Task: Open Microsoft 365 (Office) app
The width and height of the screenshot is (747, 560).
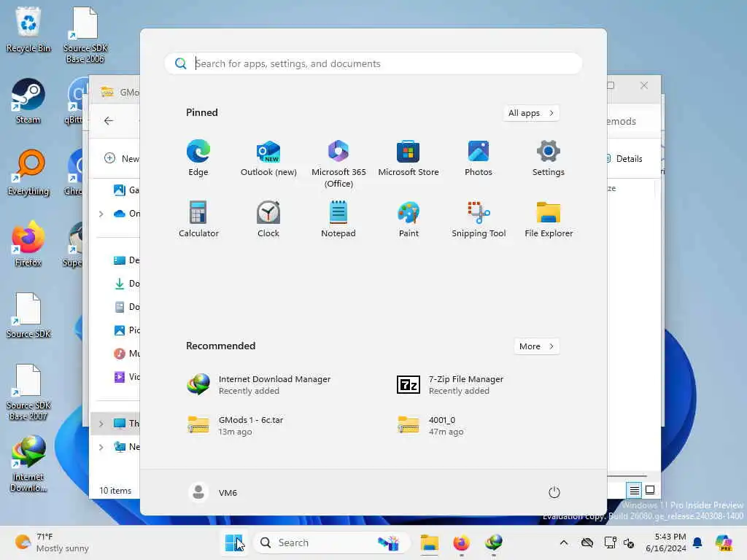Action: pyautogui.click(x=338, y=164)
